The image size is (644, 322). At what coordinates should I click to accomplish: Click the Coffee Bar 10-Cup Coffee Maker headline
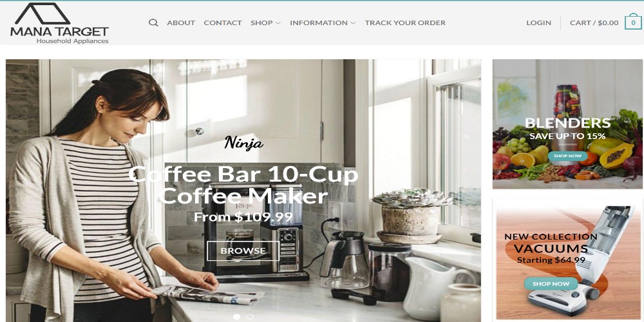[x=243, y=185]
